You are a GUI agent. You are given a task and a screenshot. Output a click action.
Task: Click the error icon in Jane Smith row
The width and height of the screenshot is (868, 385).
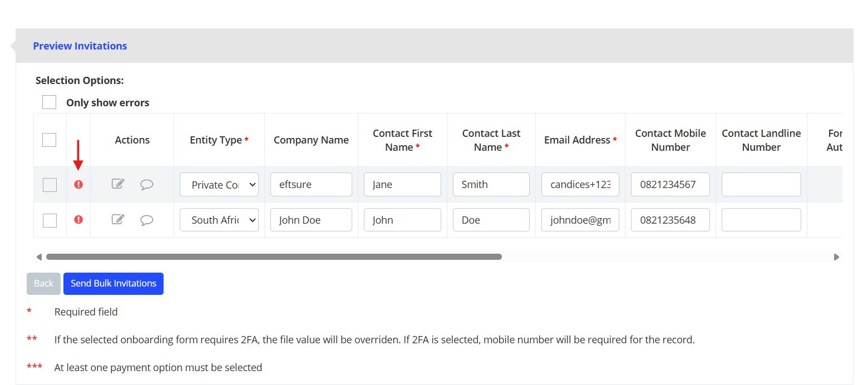pos(78,185)
